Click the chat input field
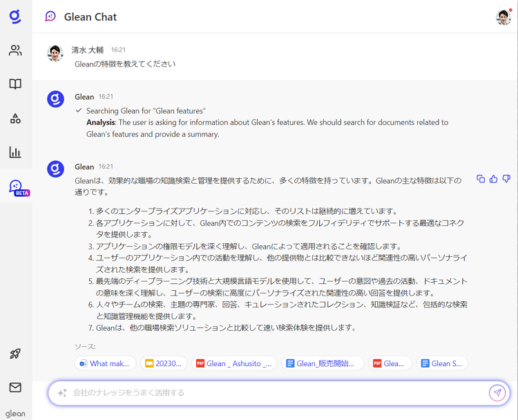Viewport: 518px width, 420px height. coord(269,393)
